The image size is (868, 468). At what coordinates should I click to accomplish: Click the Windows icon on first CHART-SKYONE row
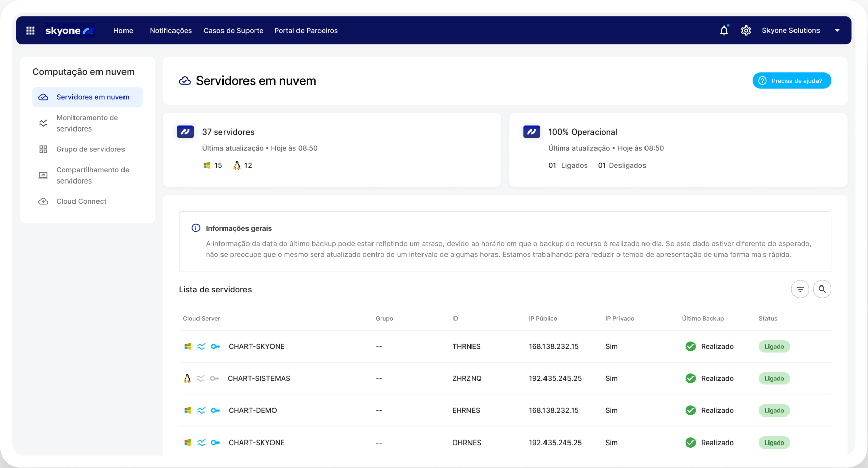pos(187,346)
